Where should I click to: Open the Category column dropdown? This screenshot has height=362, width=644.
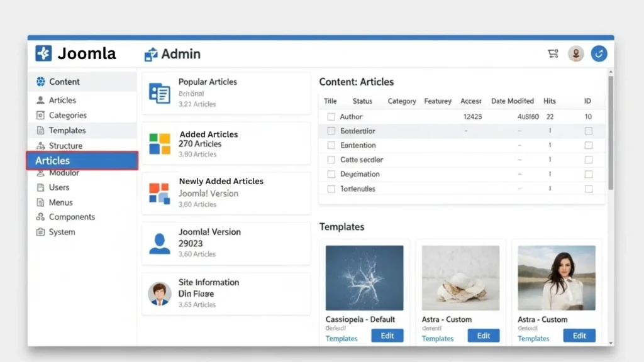pos(401,101)
